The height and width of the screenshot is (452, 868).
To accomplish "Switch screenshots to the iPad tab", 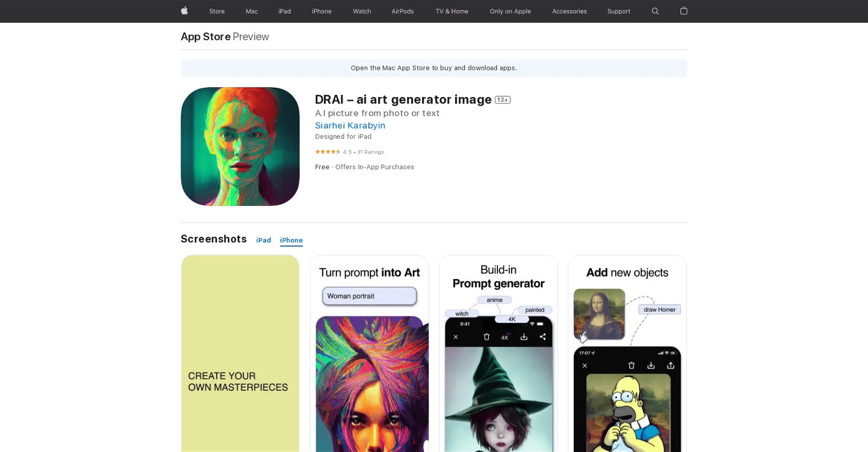I will pyautogui.click(x=264, y=240).
